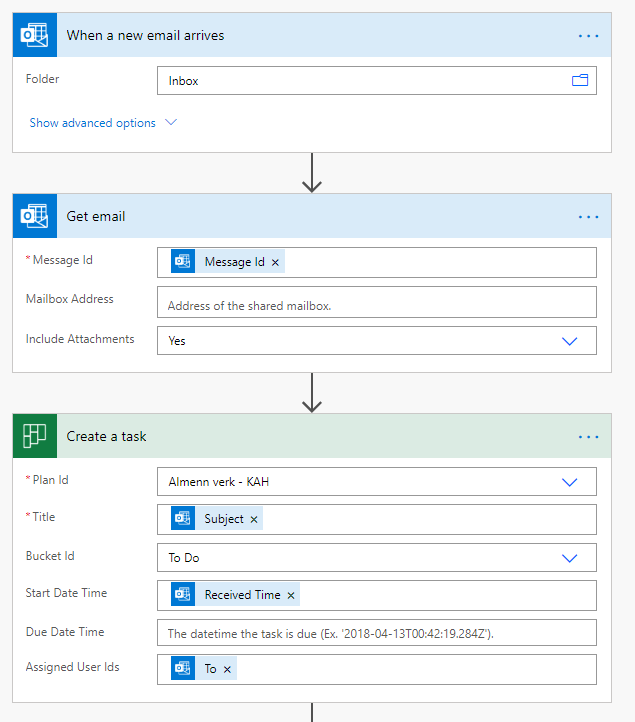Collapse the Get email step header
635x722 pixels.
click(x=300, y=216)
